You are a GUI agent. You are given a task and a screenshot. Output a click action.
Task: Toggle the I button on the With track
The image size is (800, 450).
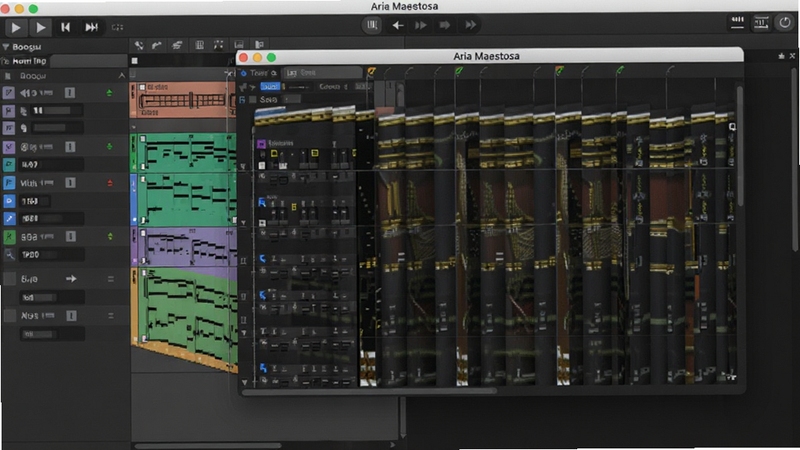pyautogui.click(x=70, y=183)
